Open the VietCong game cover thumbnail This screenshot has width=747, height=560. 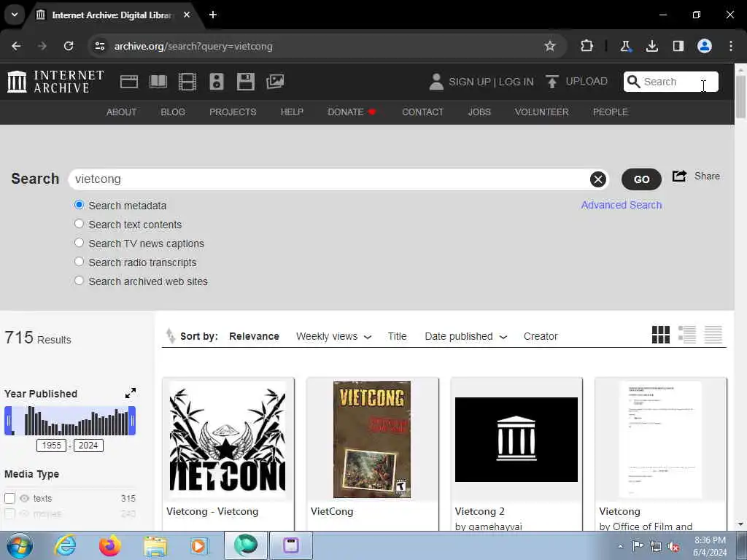coord(372,440)
